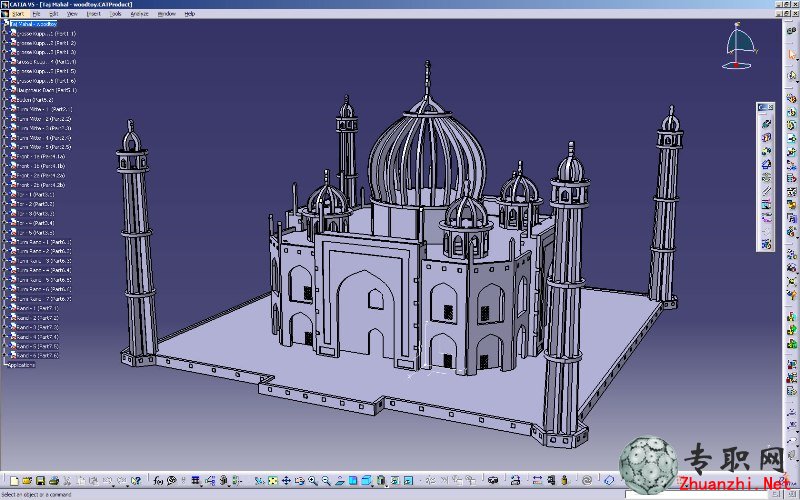Screen dimensions: 800x500
Task: Click the Swap Visible Space icon
Action: 408,481
